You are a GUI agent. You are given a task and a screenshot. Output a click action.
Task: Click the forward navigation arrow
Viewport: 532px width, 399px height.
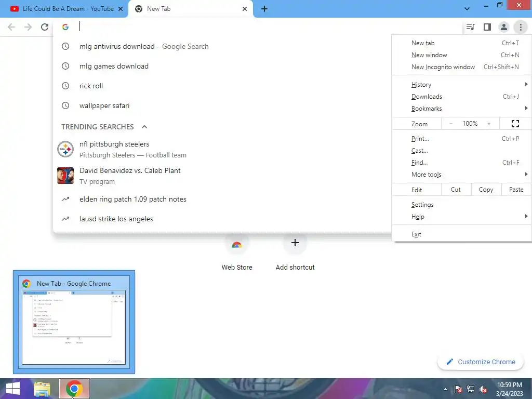pos(28,27)
